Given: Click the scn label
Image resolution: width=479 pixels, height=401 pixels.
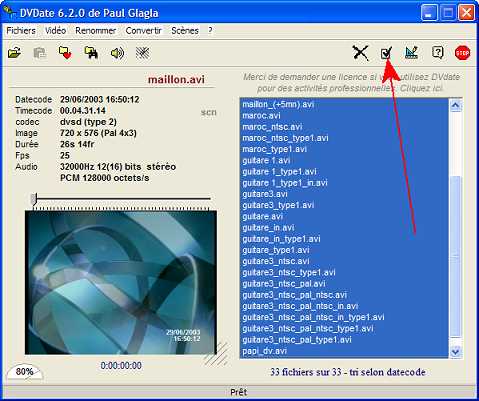Looking at the screenshot, I should pyautogui.click(x=209, y=112).
